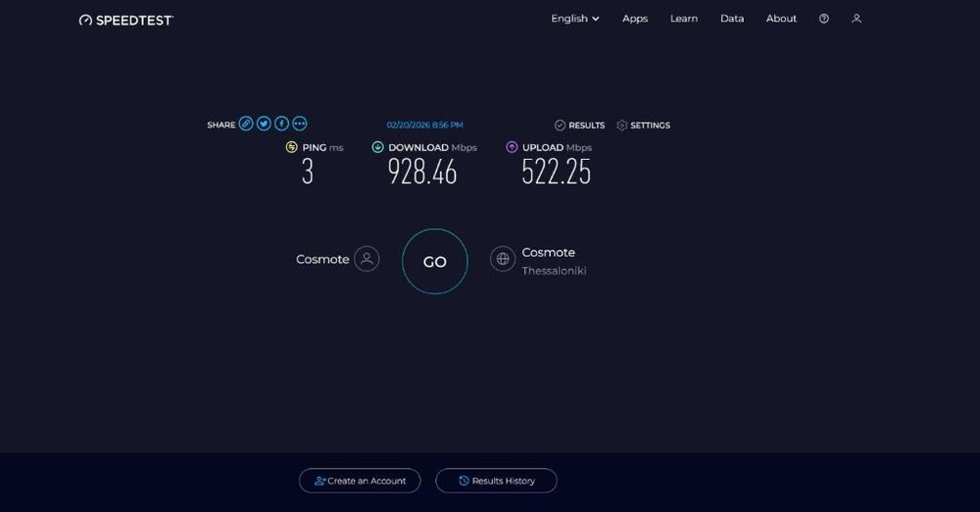This screenshot has height=512, width=980.
Task: Click the ping value 3
Action: coord(308,172)
